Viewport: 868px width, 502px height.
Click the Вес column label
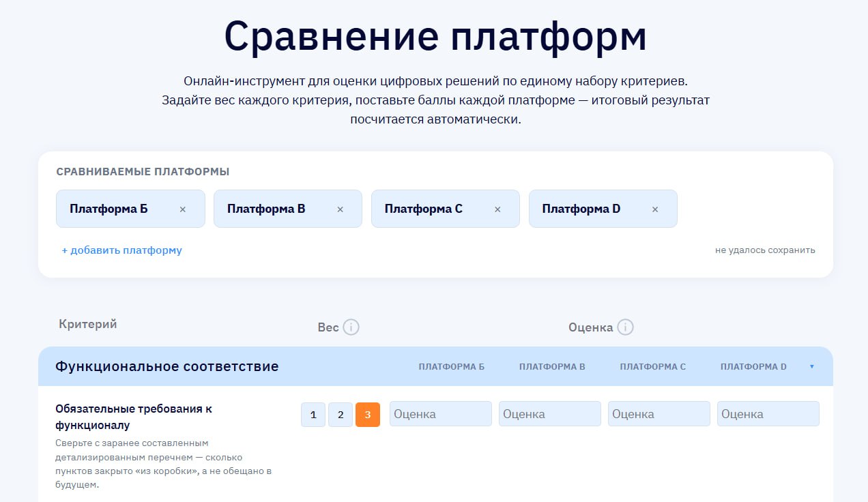point(328,327)
